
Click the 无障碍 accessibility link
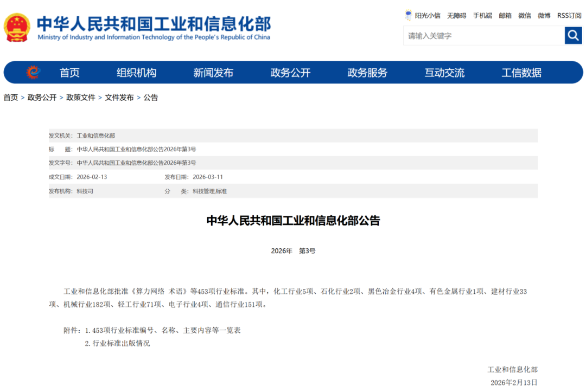point(456,16)
